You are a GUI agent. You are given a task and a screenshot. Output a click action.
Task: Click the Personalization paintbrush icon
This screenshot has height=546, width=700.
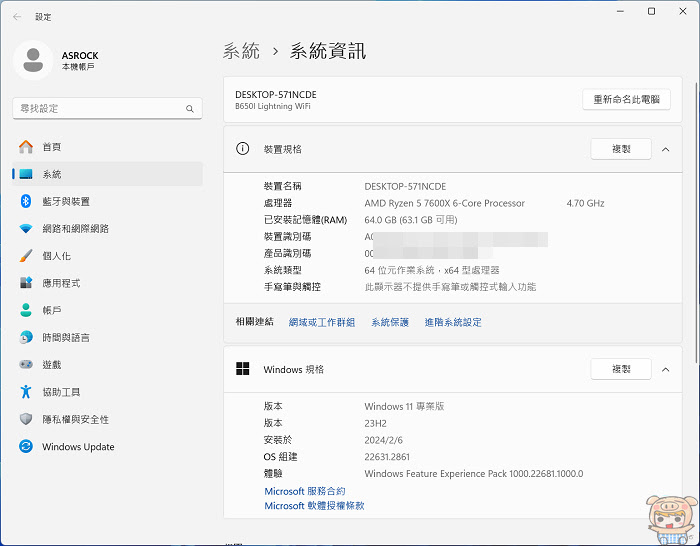(26, 256)
